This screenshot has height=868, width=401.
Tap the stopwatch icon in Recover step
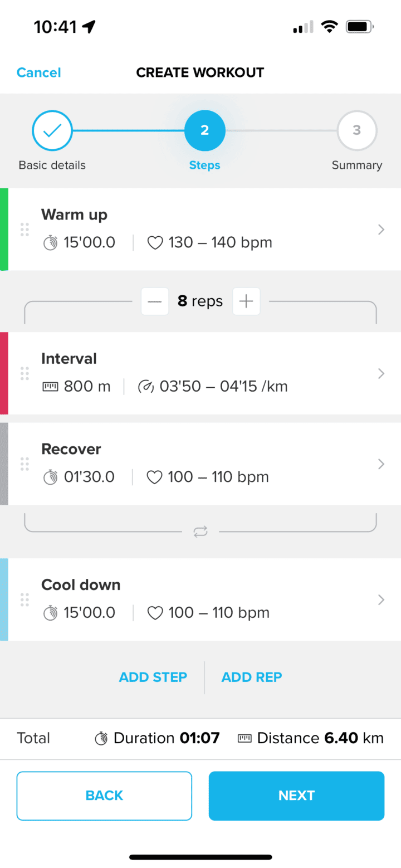50,477
